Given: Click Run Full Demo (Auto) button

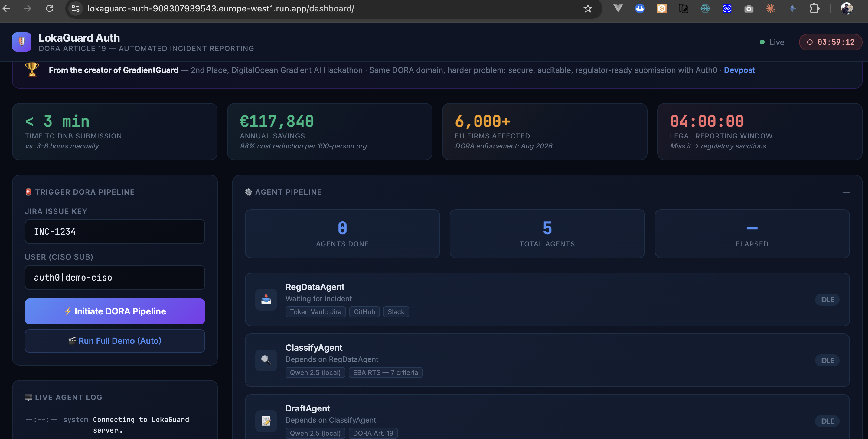Looking at the screenshot, I should click(115, 341).
